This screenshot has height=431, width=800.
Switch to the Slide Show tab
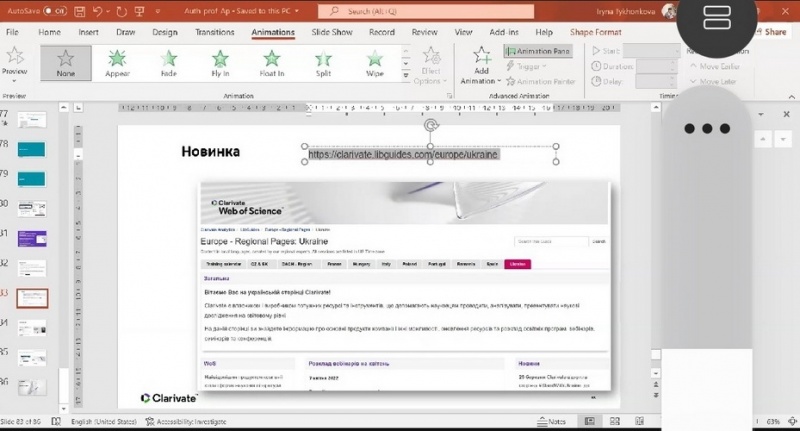point(329,32)
